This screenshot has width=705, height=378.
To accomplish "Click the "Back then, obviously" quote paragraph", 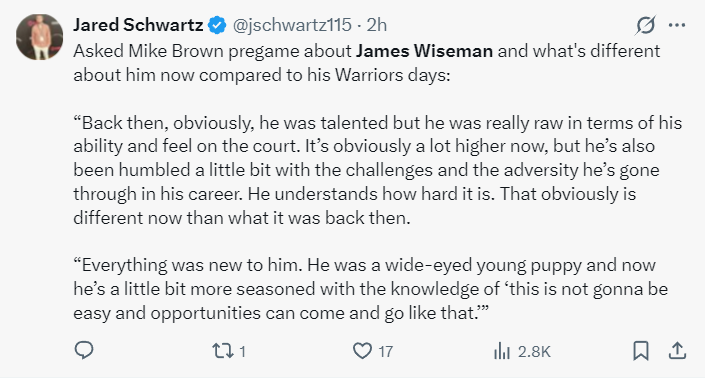I will point(378,170).
